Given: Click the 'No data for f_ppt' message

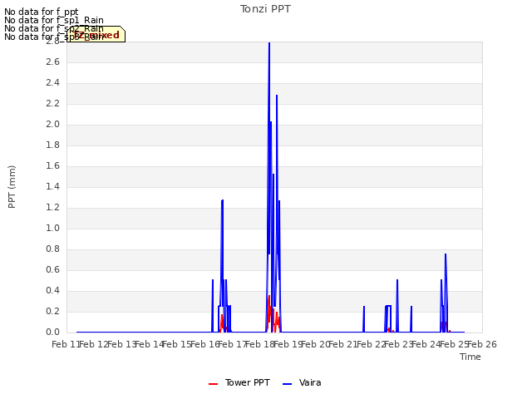Looking at the screenshot, I should [41, 12].
